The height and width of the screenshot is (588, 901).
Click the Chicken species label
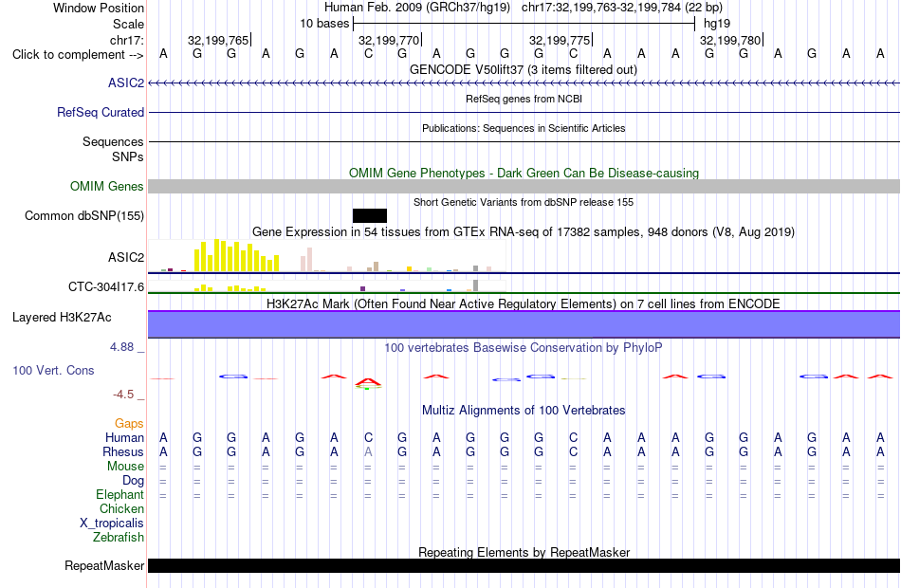121,509
